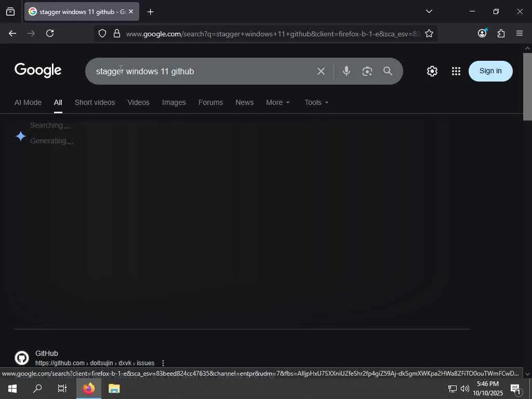The width and height of the screenshot is (532, 399).
Task: Switch to News tab
Action: coord(244,102)
